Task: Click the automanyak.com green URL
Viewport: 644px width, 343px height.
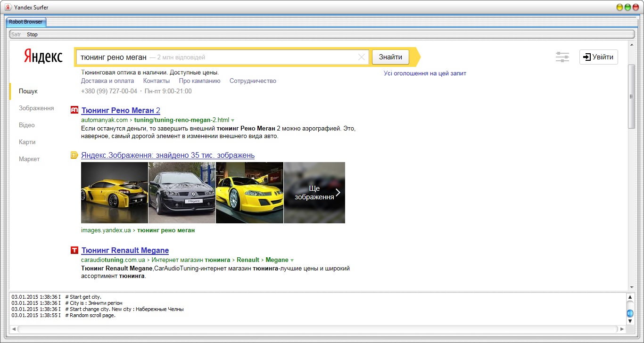Action: coord(104,120)
